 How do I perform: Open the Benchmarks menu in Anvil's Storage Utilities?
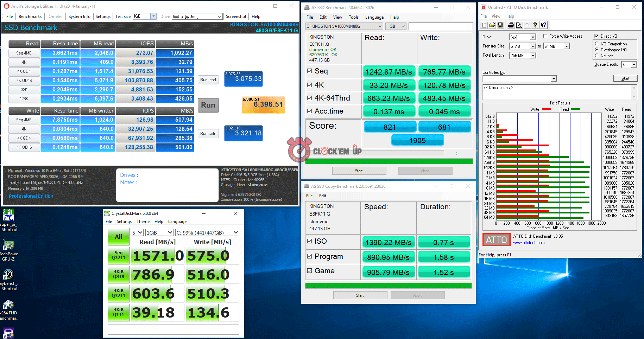tap(30, 17)
